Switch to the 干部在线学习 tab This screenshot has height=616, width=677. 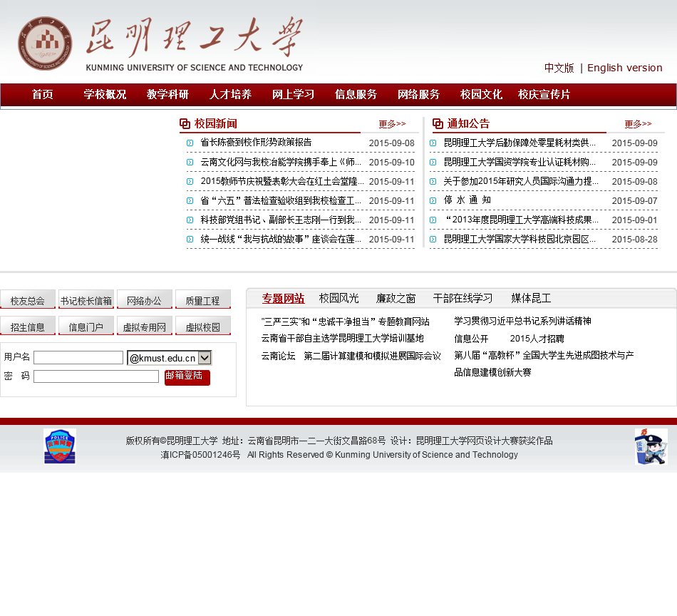tap(462, 299)
